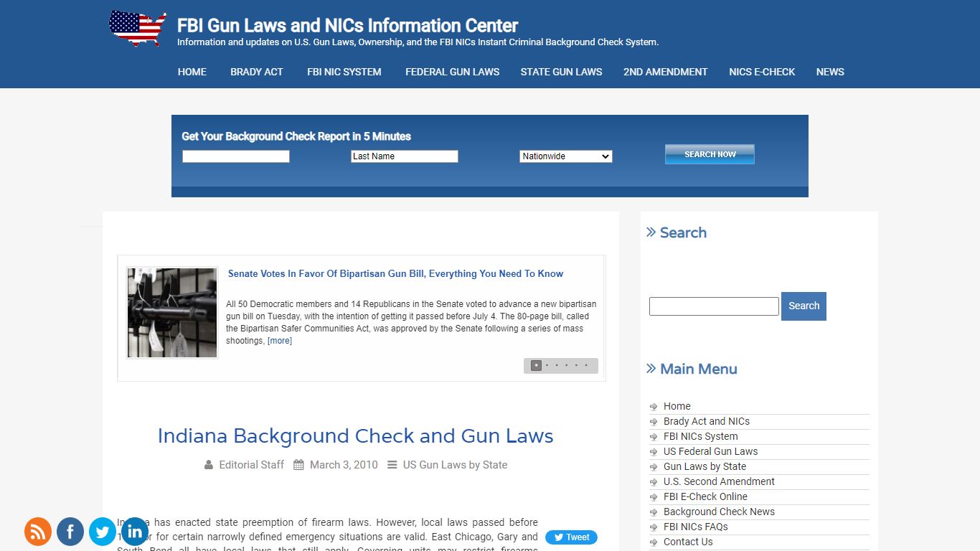Open the Editorial Staff author link

pos(252,465)
